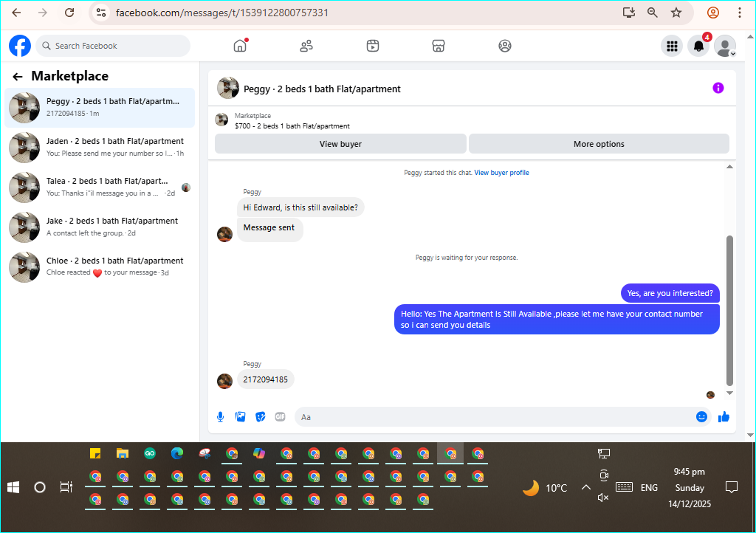Open Talea's conversation in Marketplace list
The width and height of the screenshot is (756, 533).
coord(100,187)
